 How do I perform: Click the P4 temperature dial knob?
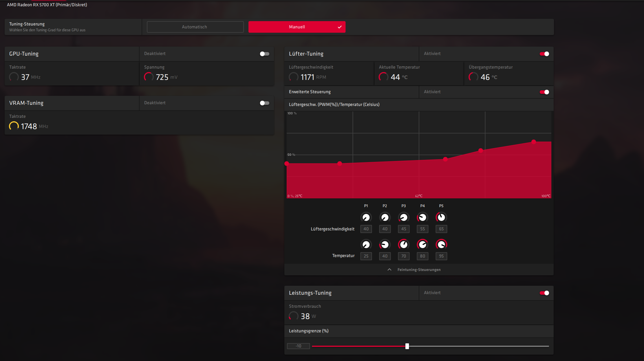coord(422,245)
